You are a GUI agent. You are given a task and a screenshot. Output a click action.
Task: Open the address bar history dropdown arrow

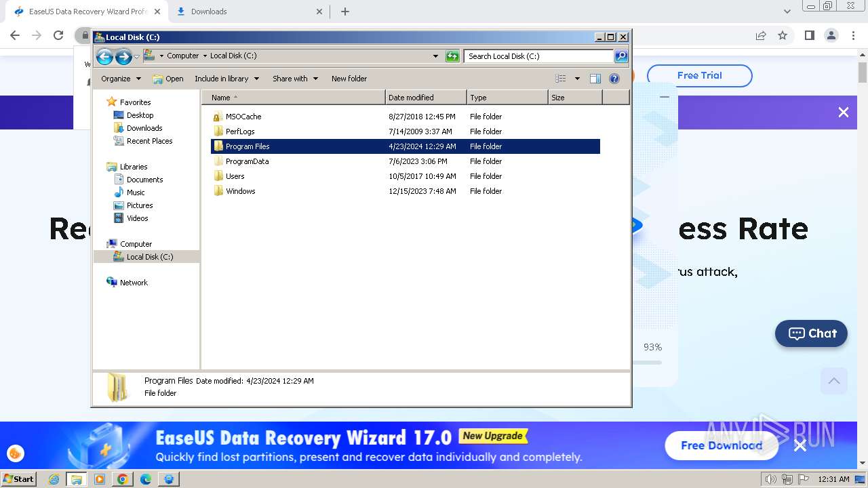click(435, 56)
